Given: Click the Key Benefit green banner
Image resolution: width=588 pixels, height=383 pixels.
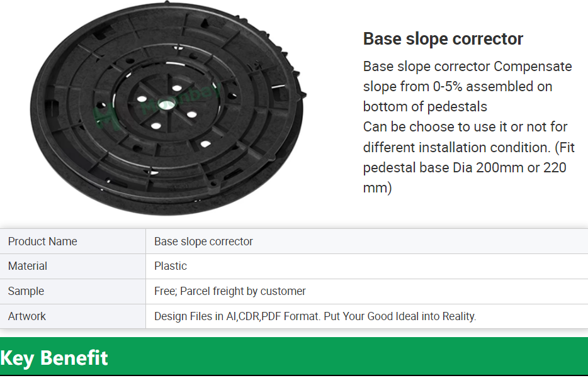Looking at the screenshot, I should tap(294, 357).
